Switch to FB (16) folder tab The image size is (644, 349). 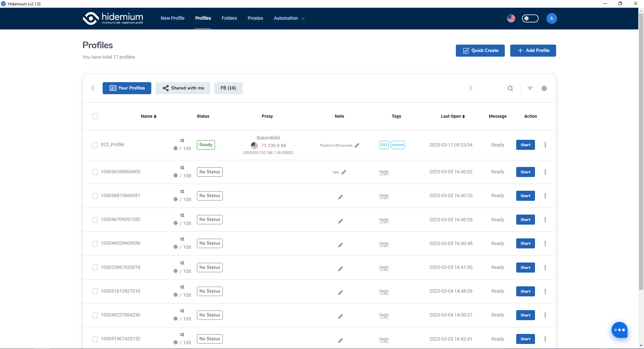[x=228, y=88]
